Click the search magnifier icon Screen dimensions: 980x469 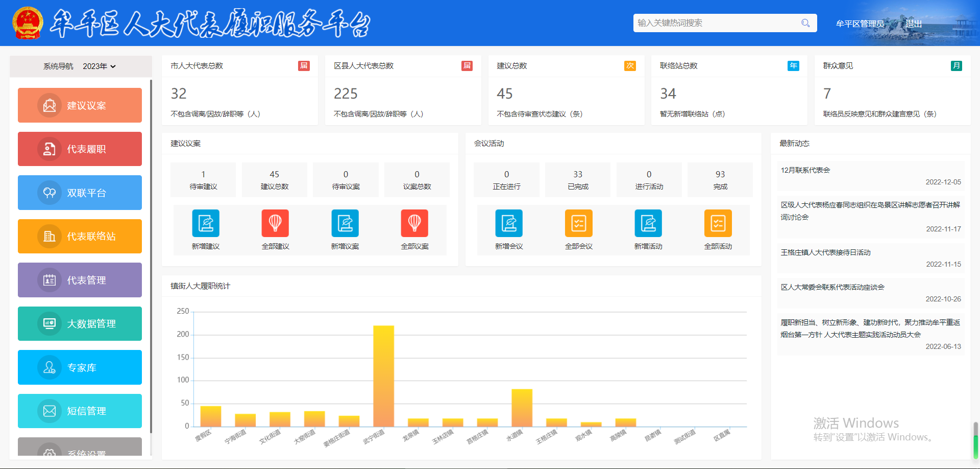(x=805, y=23)
